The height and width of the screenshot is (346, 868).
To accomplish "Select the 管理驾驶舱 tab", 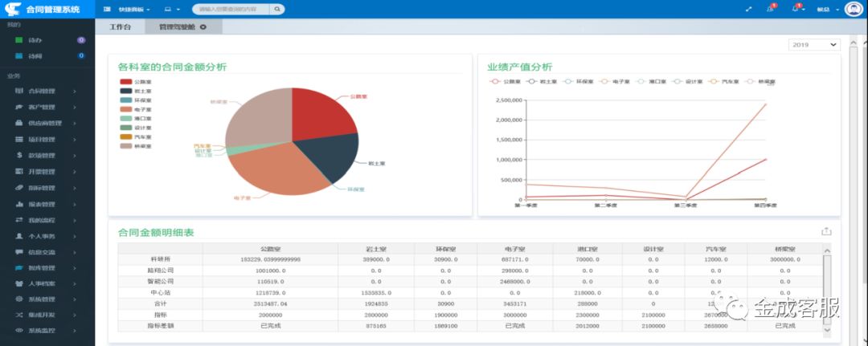I will (x=183, y=26).
